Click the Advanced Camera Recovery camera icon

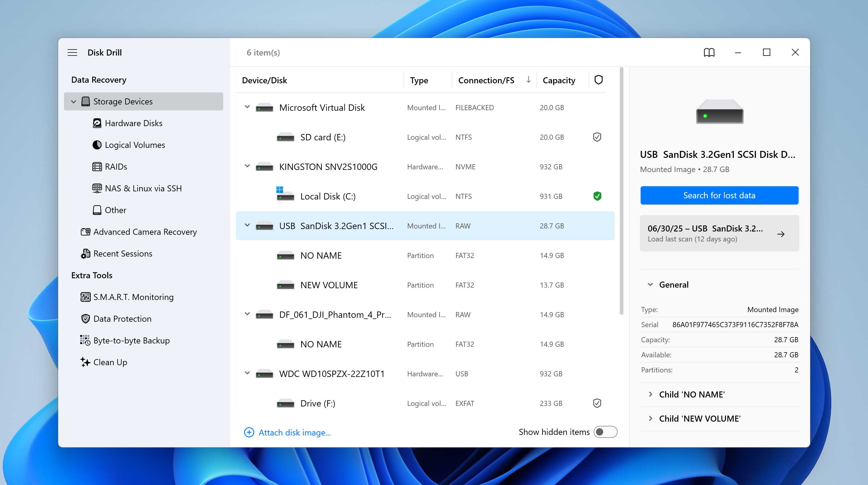pyautogui.click(x=86, y=232)
